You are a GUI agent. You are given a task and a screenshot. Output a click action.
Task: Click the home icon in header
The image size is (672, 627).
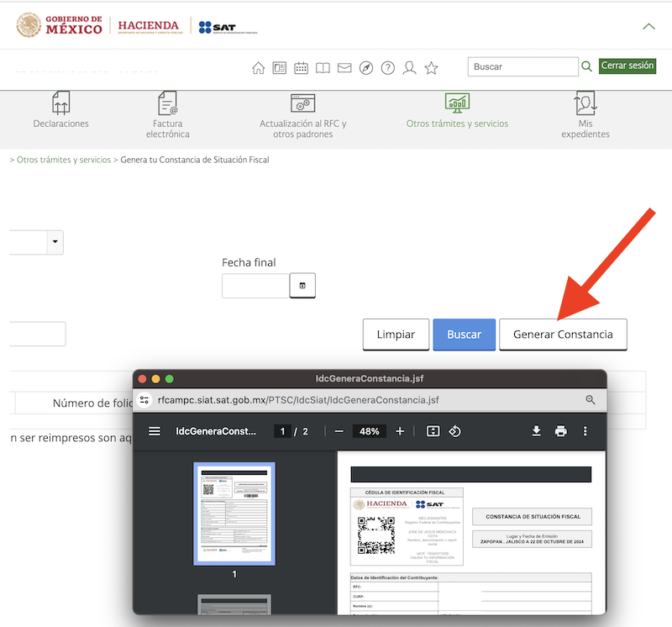point(259,68)
